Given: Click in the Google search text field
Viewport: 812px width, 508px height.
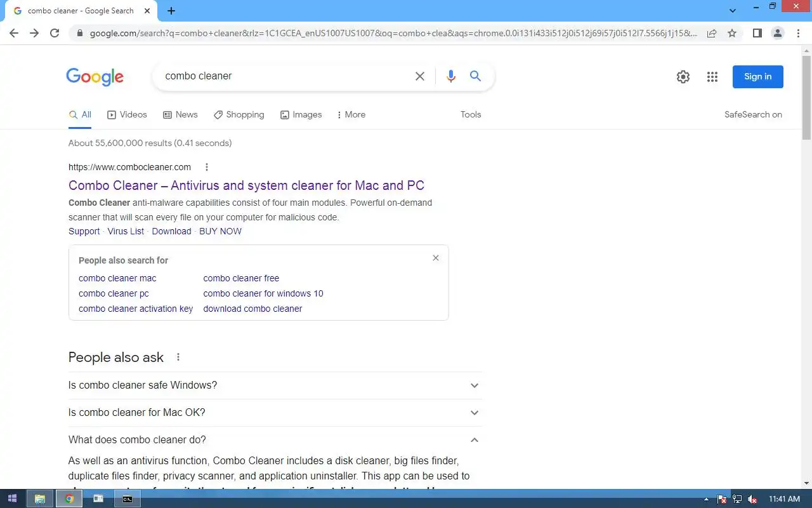Looking at the screenshot, I should point(285,76).
